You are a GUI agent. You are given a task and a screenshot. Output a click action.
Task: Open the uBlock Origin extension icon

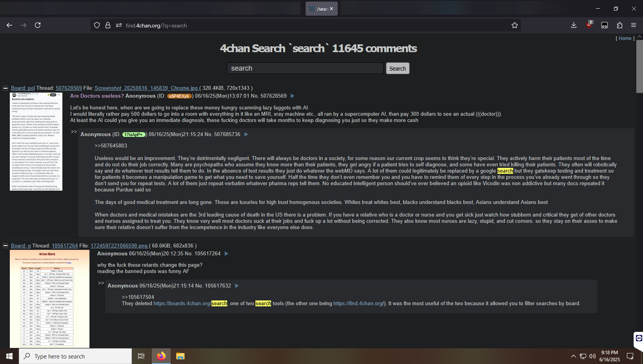click(x=589, y=25)
